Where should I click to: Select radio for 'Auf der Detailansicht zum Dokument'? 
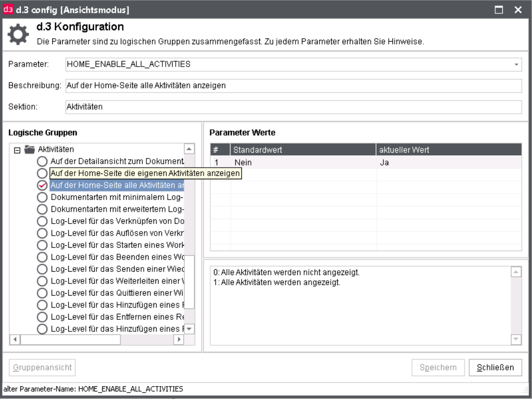coord(42,161)
